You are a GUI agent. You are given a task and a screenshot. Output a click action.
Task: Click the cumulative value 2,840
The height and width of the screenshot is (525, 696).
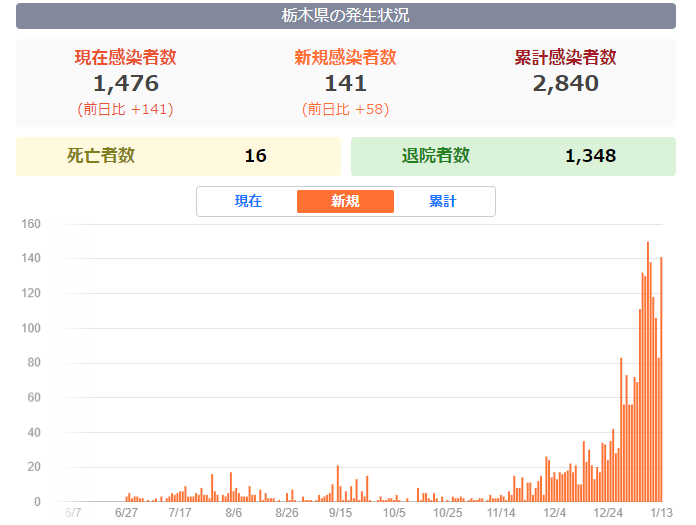tap(566, 83)
